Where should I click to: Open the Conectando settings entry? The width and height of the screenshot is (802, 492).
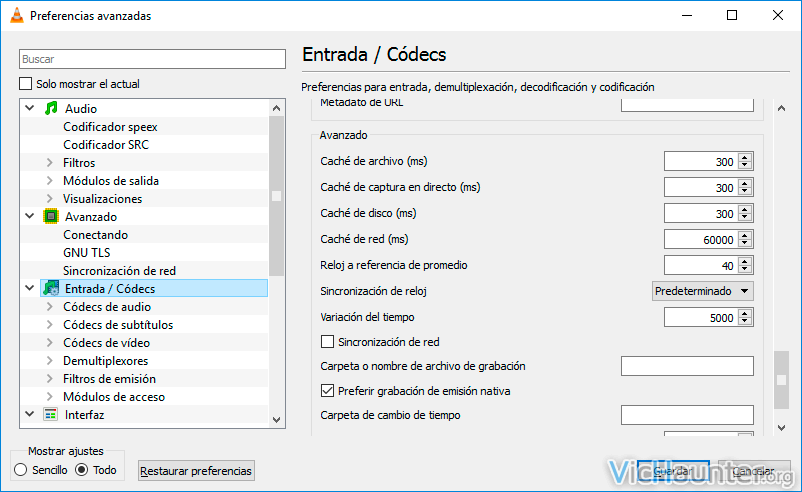click(96, 235)
